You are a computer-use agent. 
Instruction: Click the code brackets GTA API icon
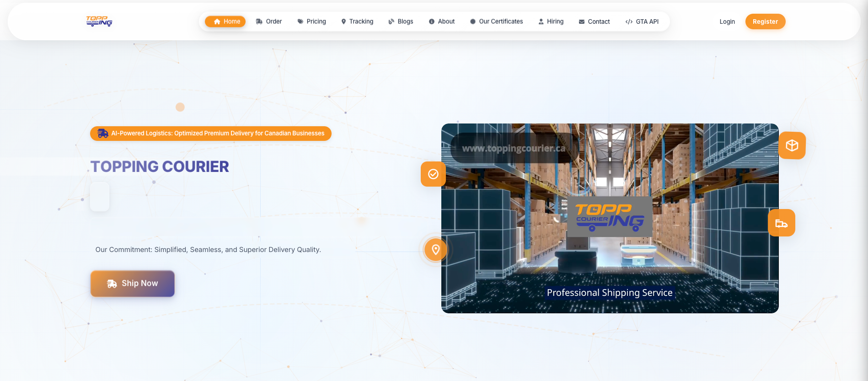629,21
